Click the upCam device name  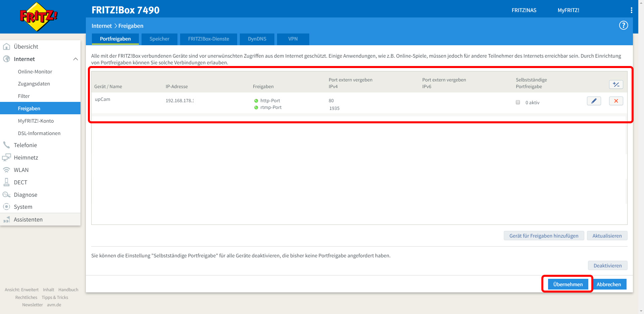[x=102, y=99]
